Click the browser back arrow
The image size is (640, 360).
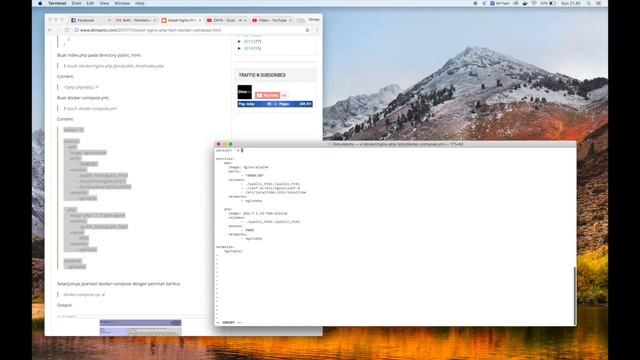point(50,30)
